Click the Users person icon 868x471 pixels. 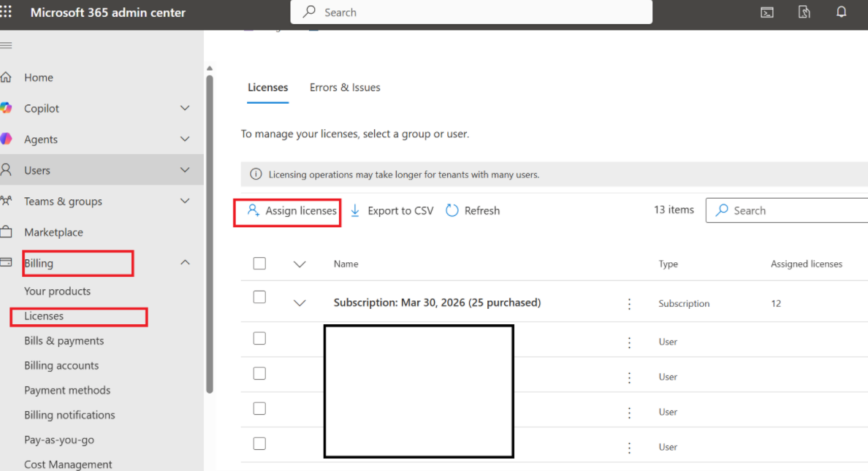6,170
